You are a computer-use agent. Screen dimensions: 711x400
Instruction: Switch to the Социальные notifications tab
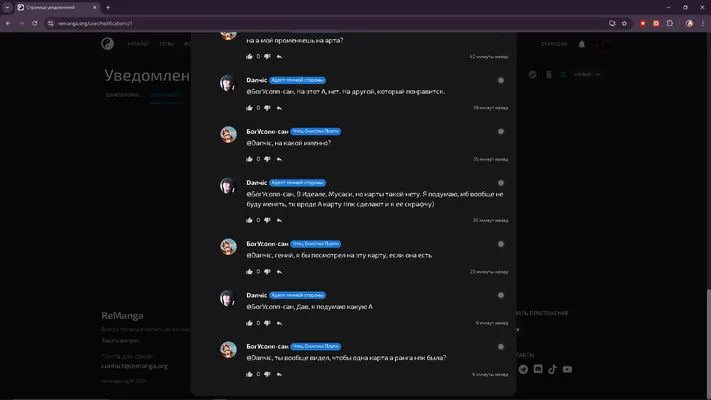pyautogui.click(x=166, y=95)
